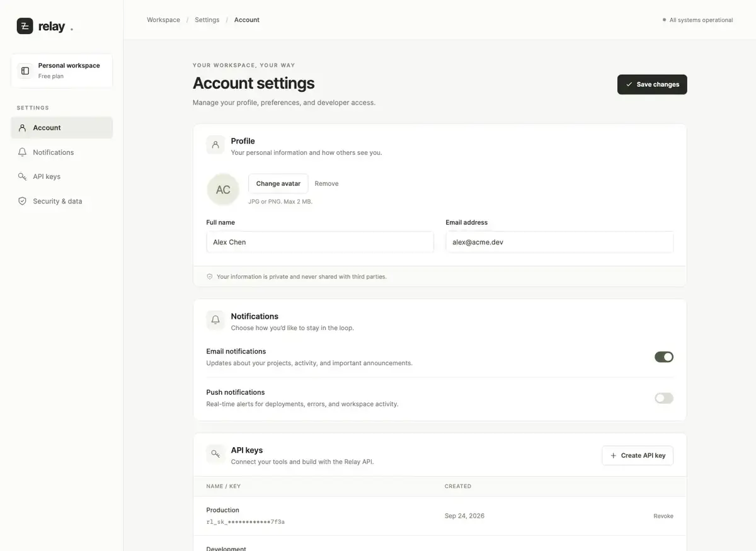Click the All systems operational status text
Image resolution: width=756 pixels, height=551 pixels.
click(701, 20)
